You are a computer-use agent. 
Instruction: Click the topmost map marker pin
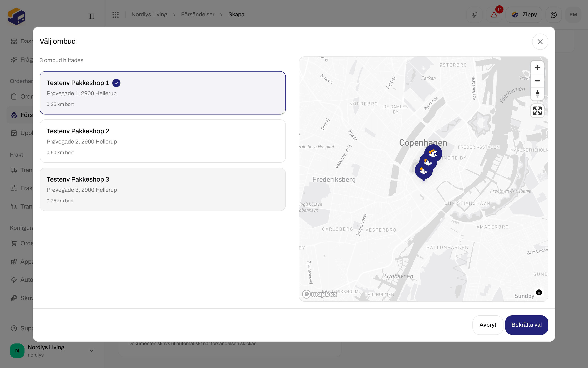(433, 154)
